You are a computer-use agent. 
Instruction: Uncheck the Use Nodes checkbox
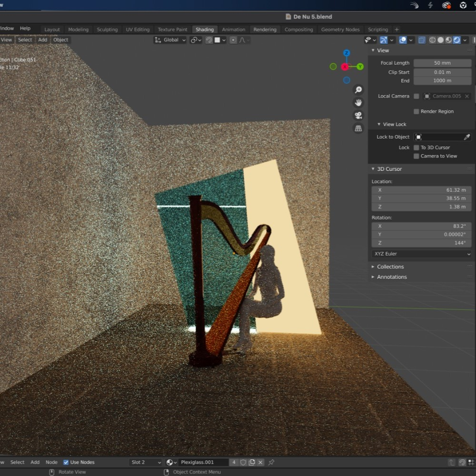(x=66, y=462)
